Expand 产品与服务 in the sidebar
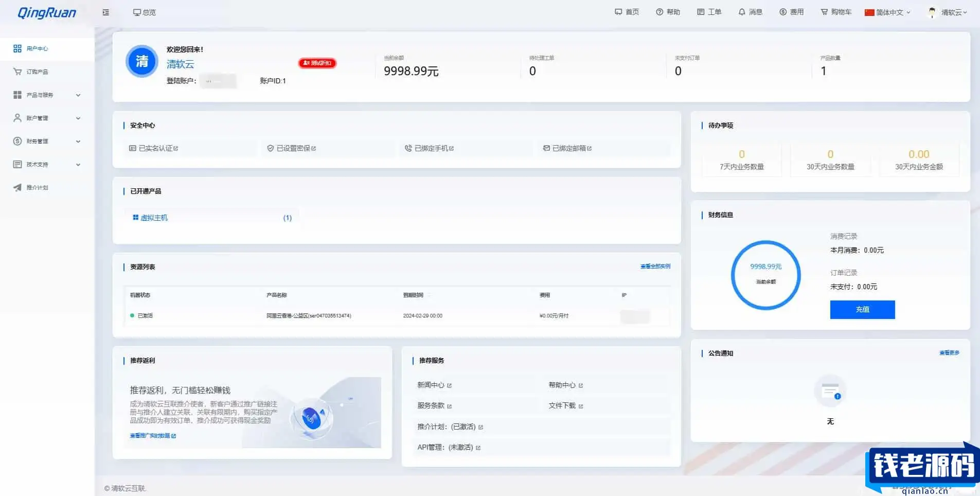 pos(47,95)
